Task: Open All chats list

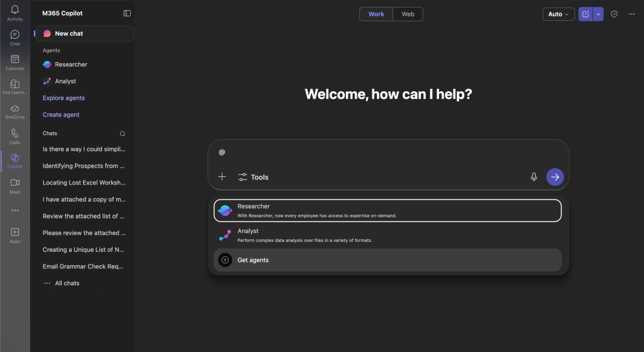Action: (62, 283)
